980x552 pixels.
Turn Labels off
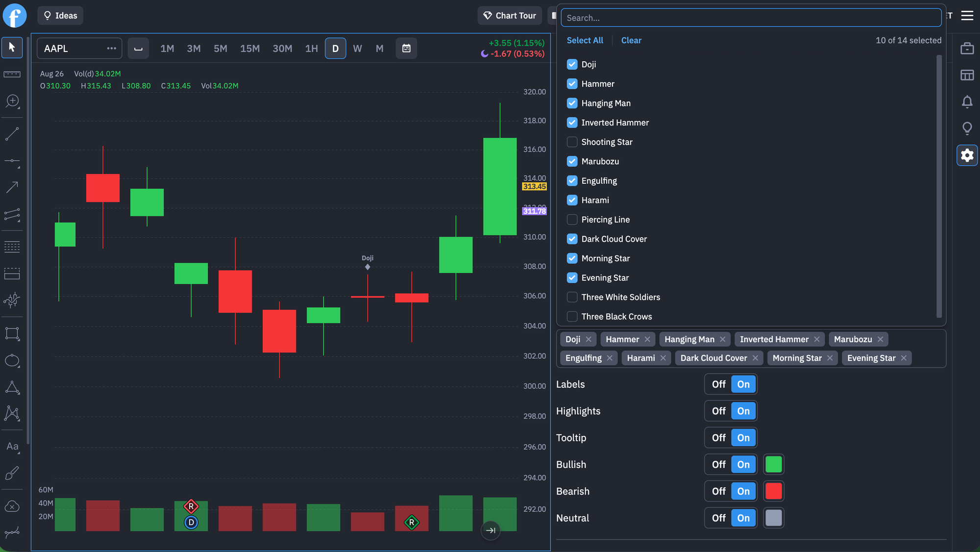(718, 384)
